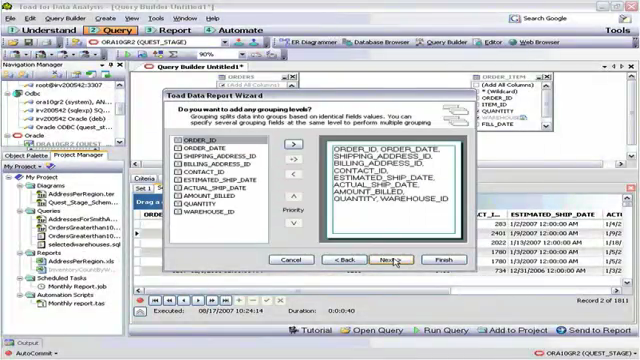Viewport: 640px width, 360px height.
Task: Click the red record indicator icon
Action: coord(140,300)
